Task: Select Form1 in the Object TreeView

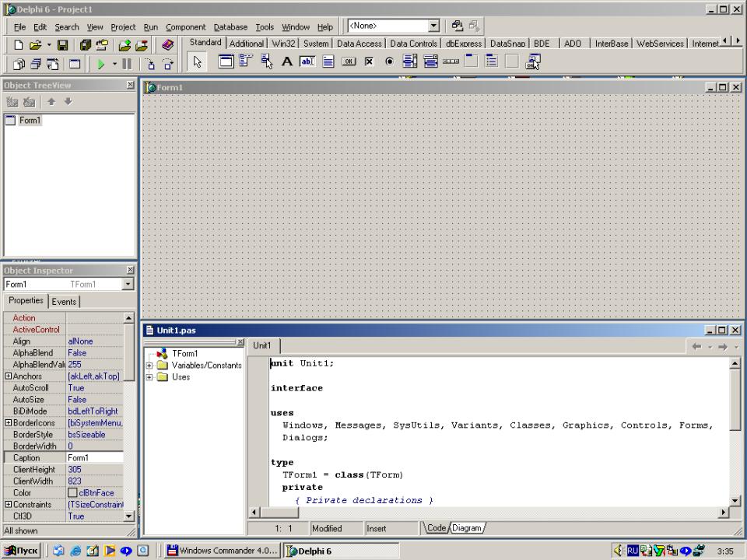Action: [x=30, y=120]
